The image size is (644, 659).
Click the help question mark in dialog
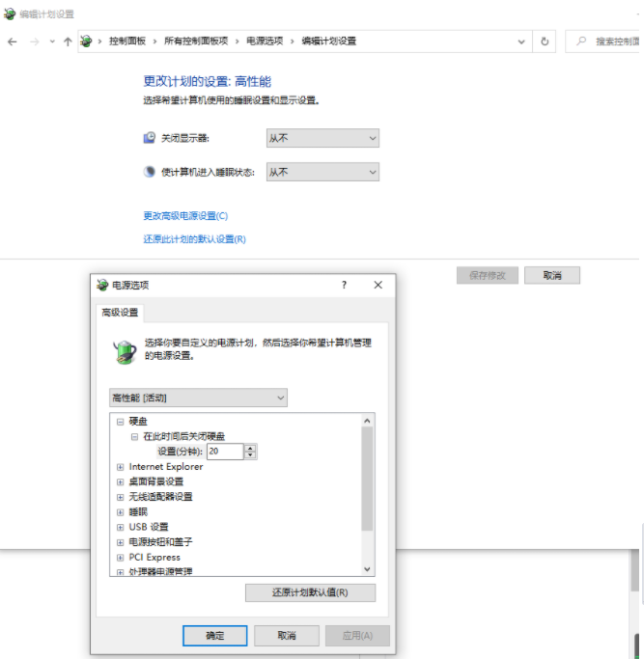point(344,285)
